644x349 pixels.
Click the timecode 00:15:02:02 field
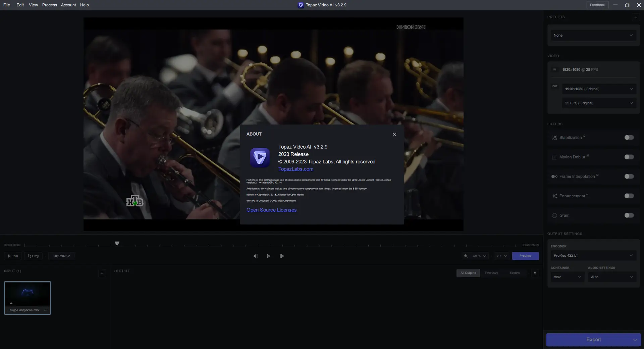click(62, 256)
